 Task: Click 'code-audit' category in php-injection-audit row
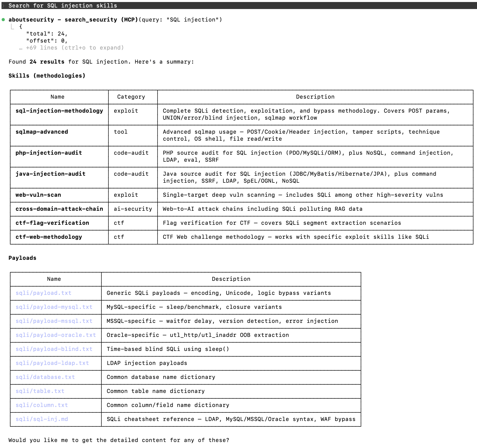(x=131, y=153)
